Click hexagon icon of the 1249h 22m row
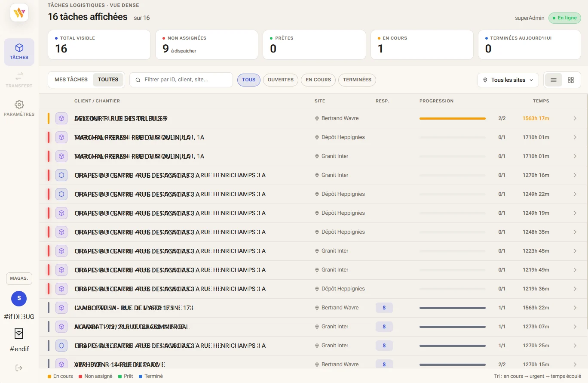The width and height of the screenshot is (588, 383). coord(61,194)
